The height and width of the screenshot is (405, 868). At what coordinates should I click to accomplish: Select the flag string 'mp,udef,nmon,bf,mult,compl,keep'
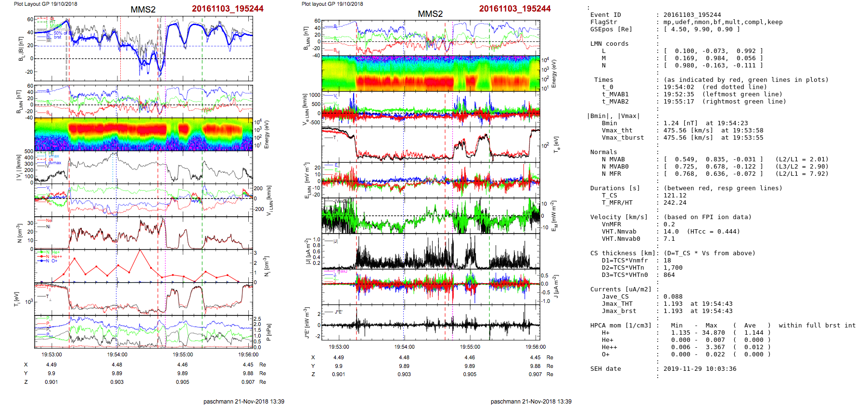coord(723,22)
